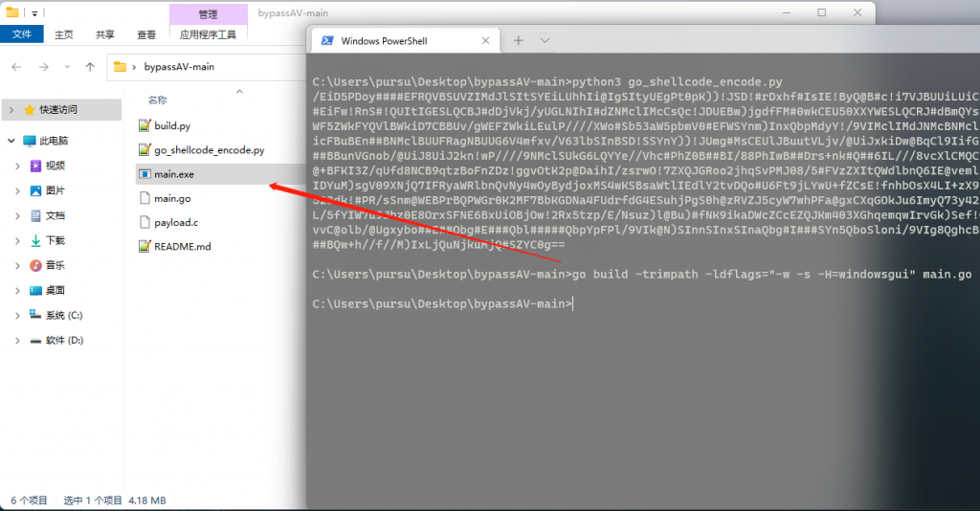Click the payload.c file icon
Screen dimensions: 980x511
[x=145, y=222]
